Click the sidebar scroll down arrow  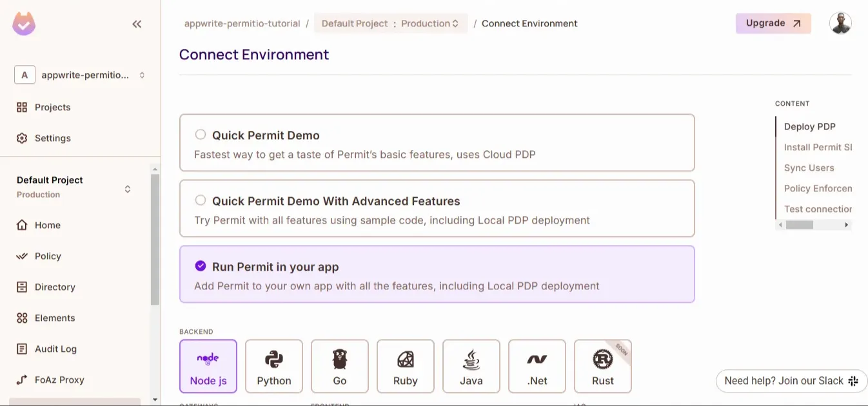tap(155, 400)
